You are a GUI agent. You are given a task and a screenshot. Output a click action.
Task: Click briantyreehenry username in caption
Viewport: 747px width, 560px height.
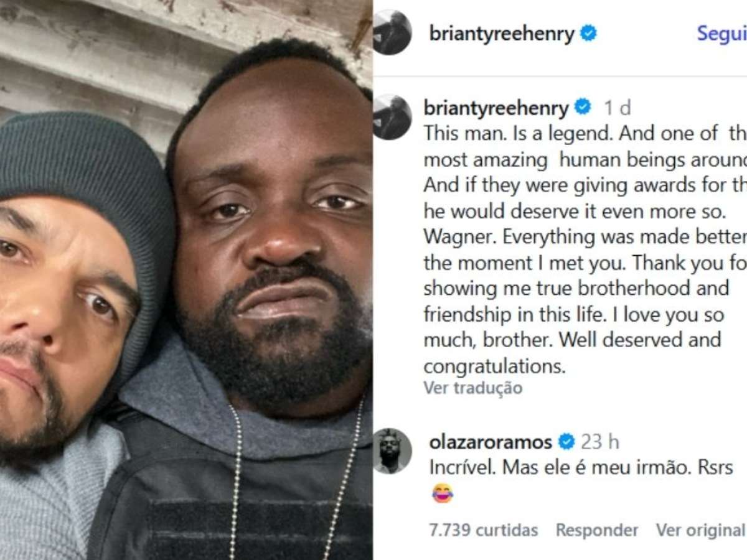click(496, 108)
